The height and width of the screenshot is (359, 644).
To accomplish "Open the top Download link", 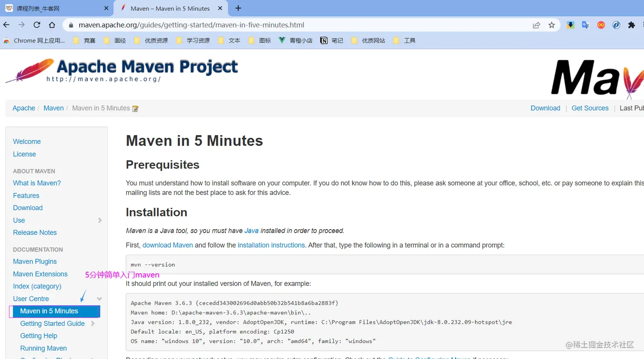I will click(x=545, y=108).
